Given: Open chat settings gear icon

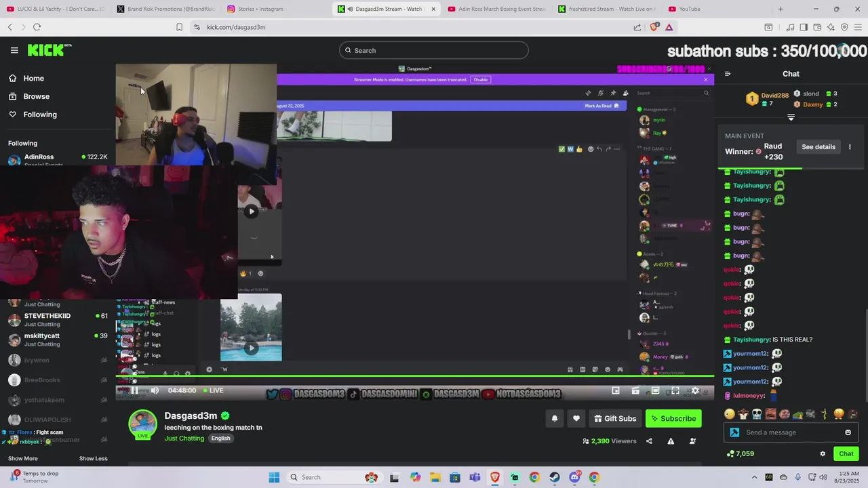Looking at the screenshot, I should pyautogui.click(x=823, y=454).
